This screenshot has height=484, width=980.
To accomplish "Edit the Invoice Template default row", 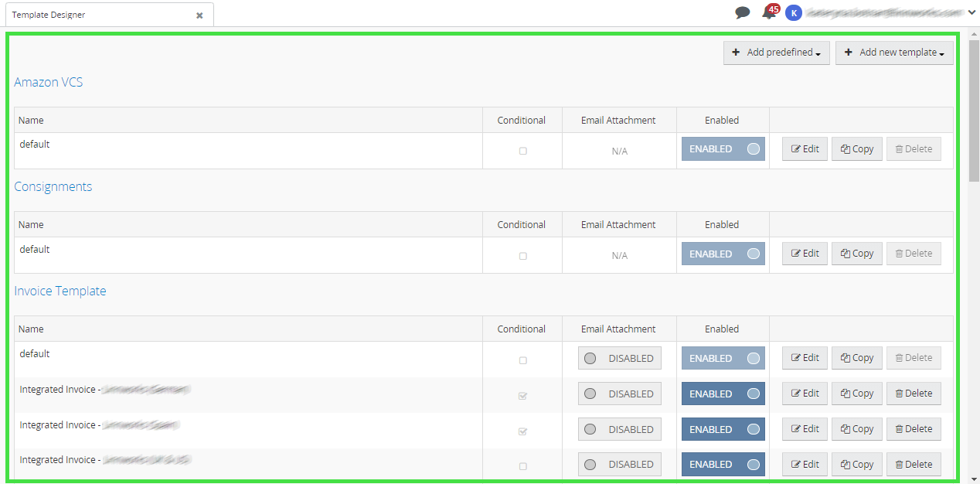I will tap(805, 358).
